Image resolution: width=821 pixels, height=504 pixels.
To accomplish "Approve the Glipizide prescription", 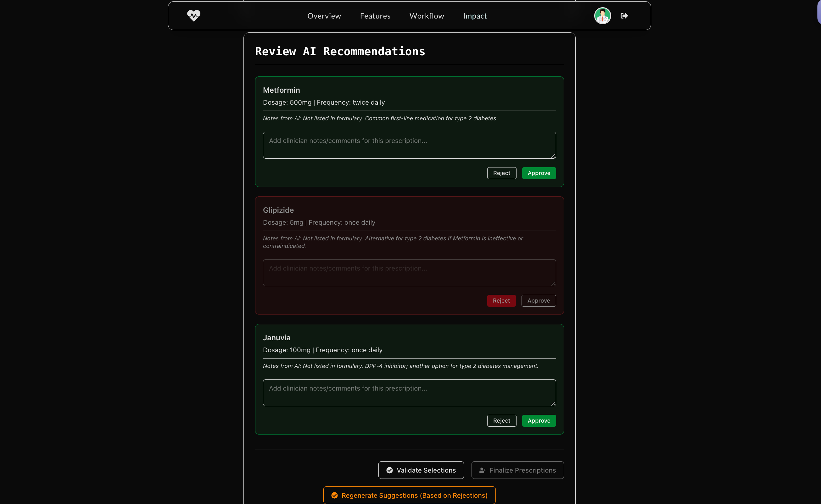I will (x=539, y=301).
